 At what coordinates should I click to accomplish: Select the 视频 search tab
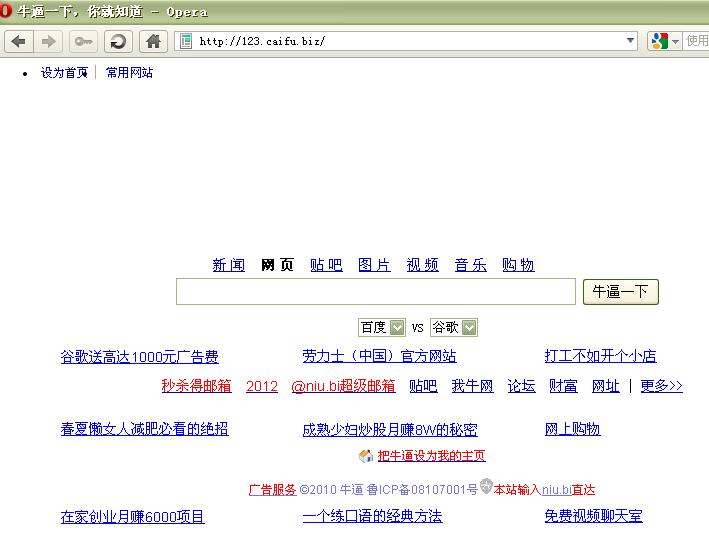coord(422,265)
